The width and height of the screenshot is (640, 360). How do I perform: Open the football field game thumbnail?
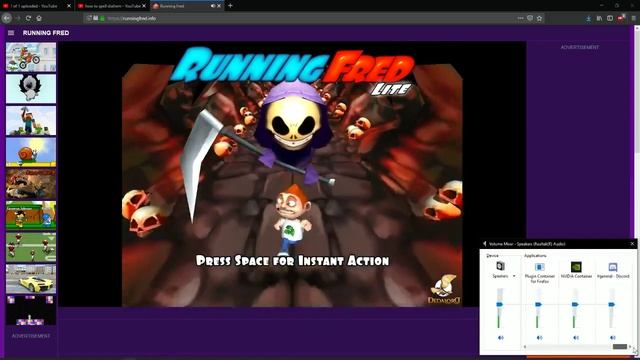pyautogui.click(x=31, y=247)
